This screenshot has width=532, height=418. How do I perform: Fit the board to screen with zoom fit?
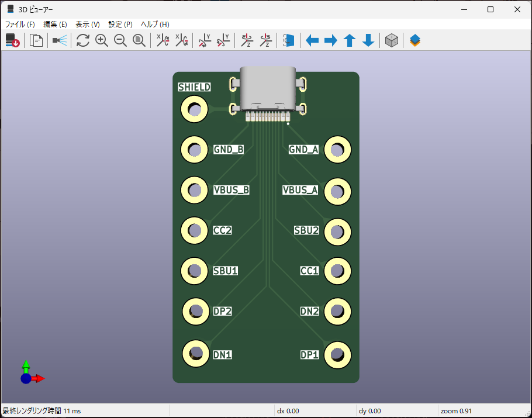139,40
